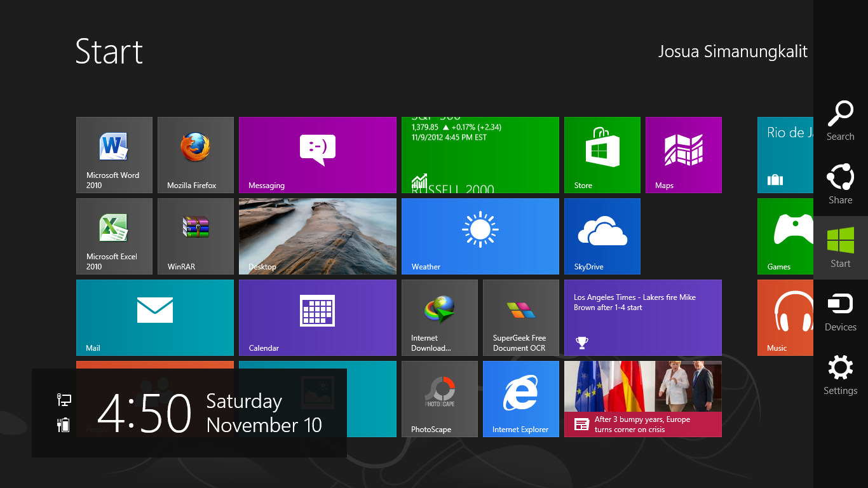The width and height of the screenshot is (868, 488).
Task: Open the Europe turns corner news tile
Action: 643,399
